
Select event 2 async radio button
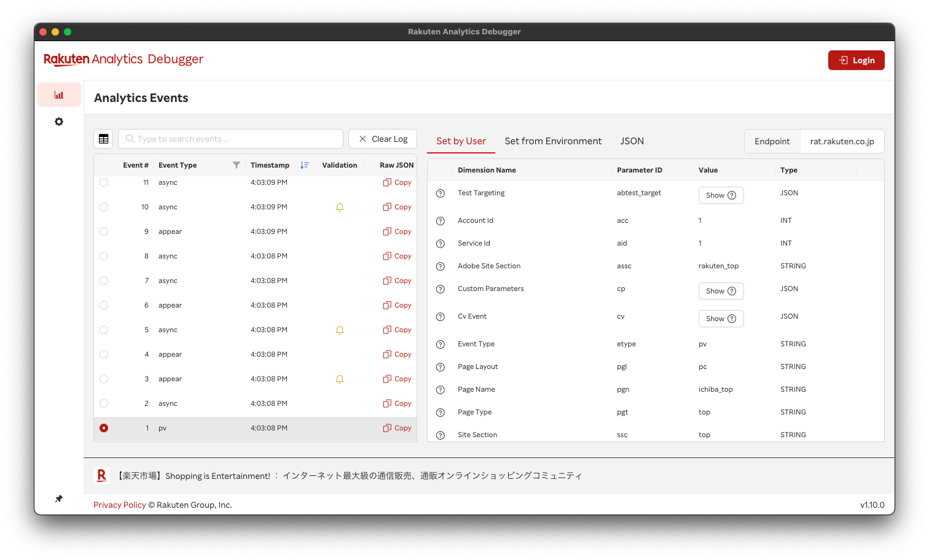pyautogui.click(x=104, y=403)
